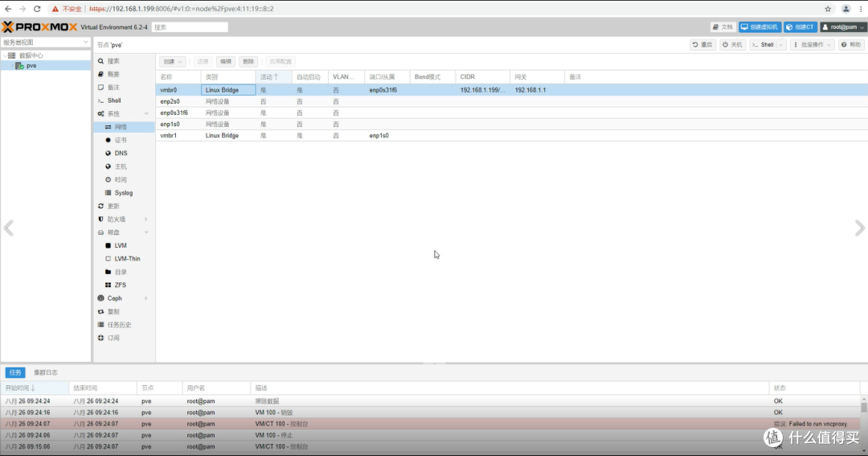Open the Proxmox logo link
Image resolution: width=868 pixels, height=456 pixels.
click(x=39, y=27)
